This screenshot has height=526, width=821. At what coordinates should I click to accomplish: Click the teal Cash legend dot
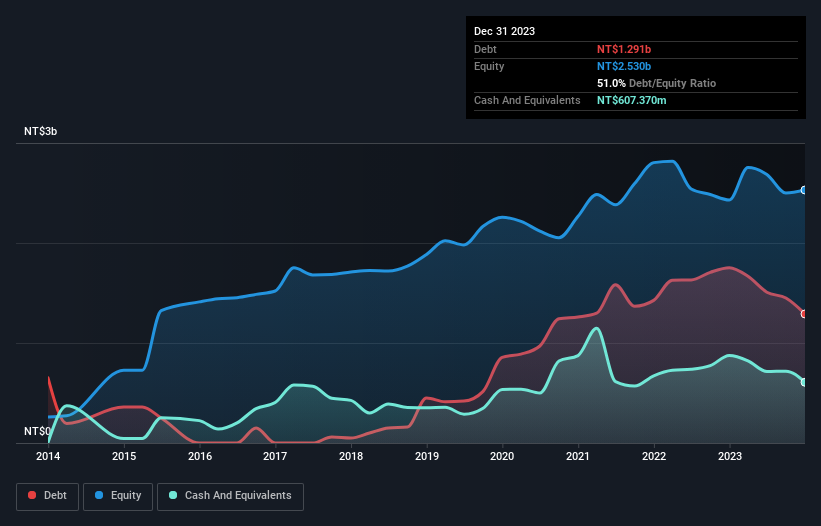pos(173,495)
